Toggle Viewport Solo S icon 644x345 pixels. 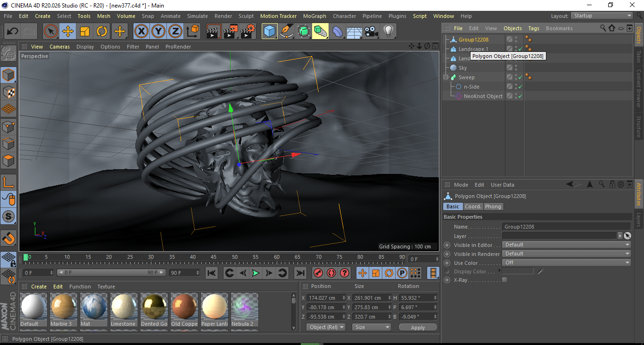coord(8,216)
